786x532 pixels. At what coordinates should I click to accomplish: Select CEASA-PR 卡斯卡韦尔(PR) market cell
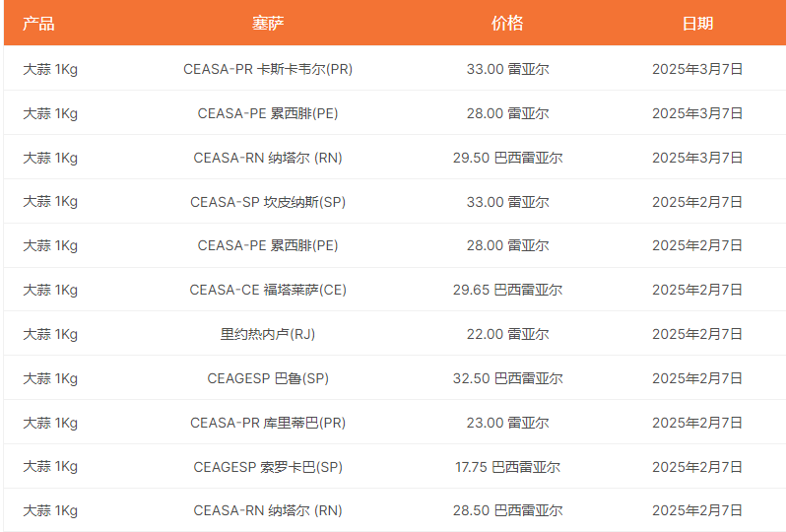coord(268,69)
